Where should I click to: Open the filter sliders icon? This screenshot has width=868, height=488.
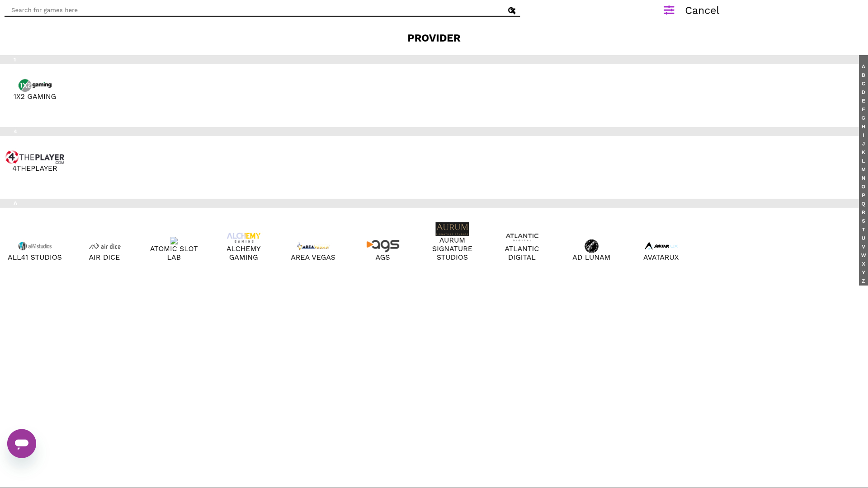(669, 10)
